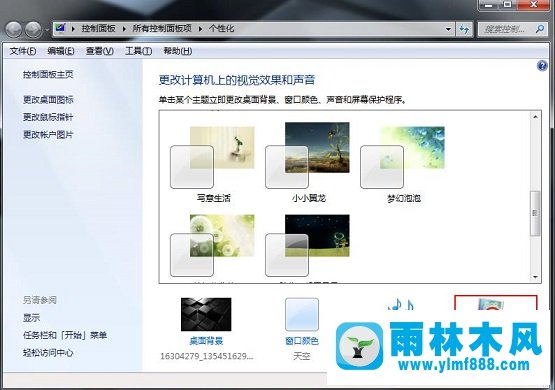The height and width of the screenshot is (390, 555).
Task: Open 更改鼠标指针 link
Action: (x=48, y=117)
